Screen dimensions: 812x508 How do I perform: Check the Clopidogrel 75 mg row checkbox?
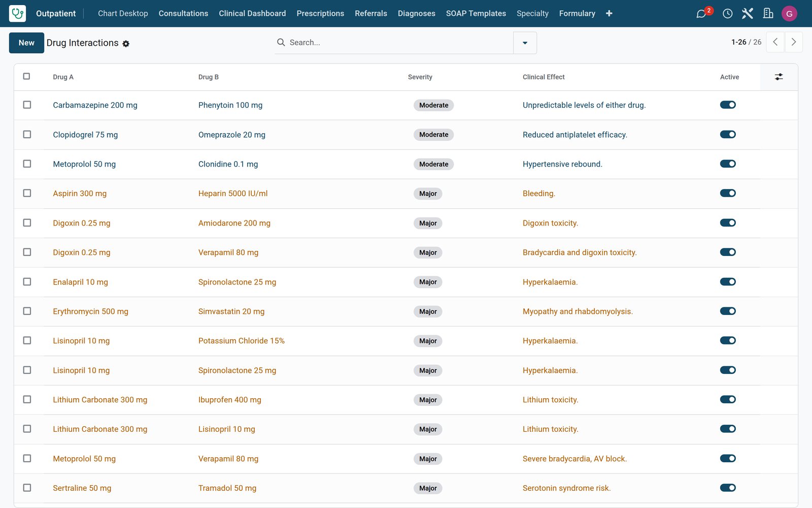click(27, 134)
